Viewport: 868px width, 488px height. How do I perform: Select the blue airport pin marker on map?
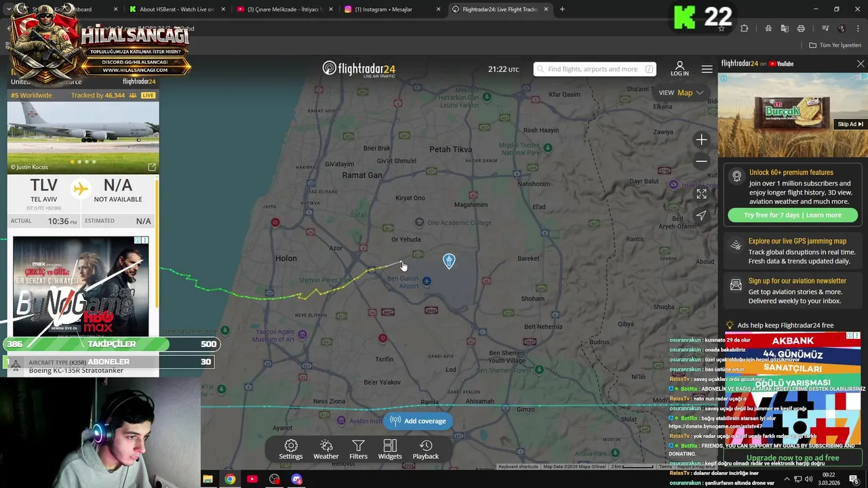pos(449,261)
